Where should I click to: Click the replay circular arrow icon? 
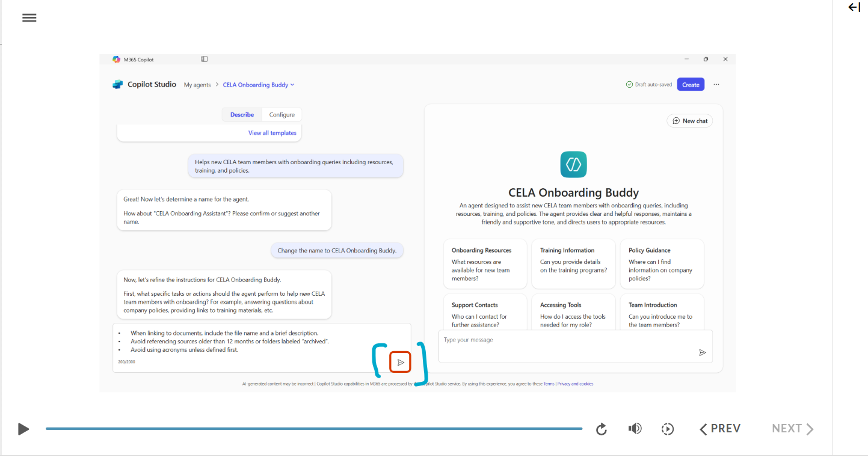[602, 429]
